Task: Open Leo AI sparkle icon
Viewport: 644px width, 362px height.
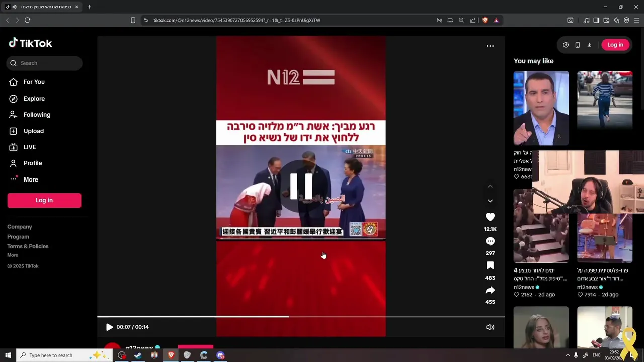Action: tap(616, 20)
